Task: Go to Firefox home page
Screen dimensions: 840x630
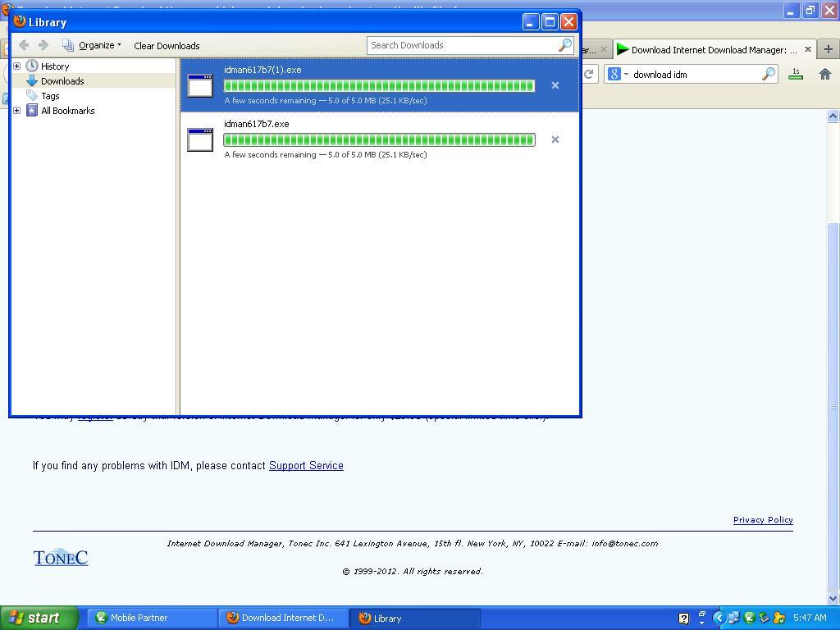Action: [x=825, y=74]
